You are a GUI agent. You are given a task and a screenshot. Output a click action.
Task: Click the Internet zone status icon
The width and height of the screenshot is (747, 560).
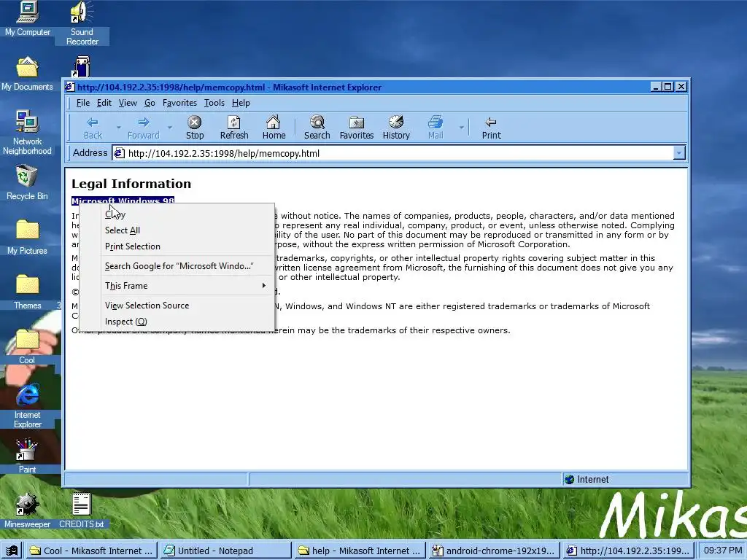(569, 480)
